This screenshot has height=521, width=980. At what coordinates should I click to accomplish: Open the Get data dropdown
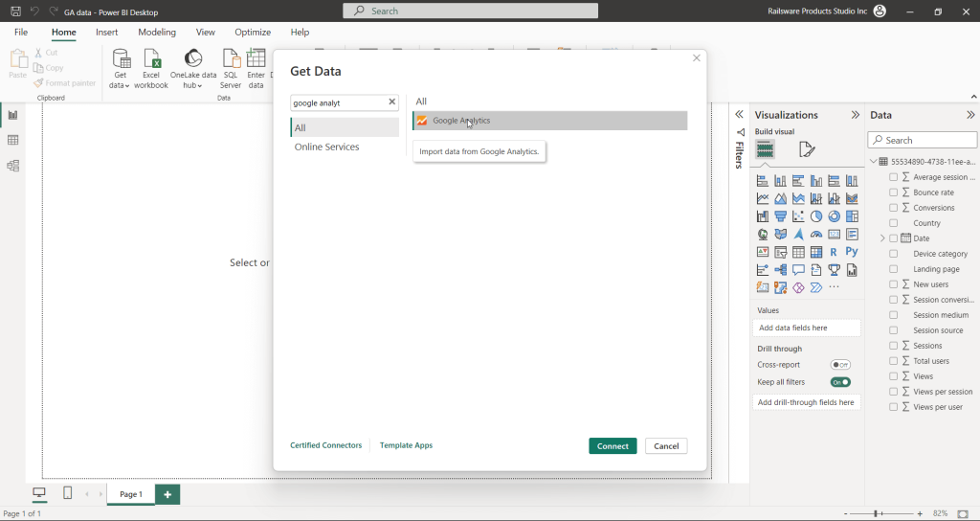coord(121,85)
